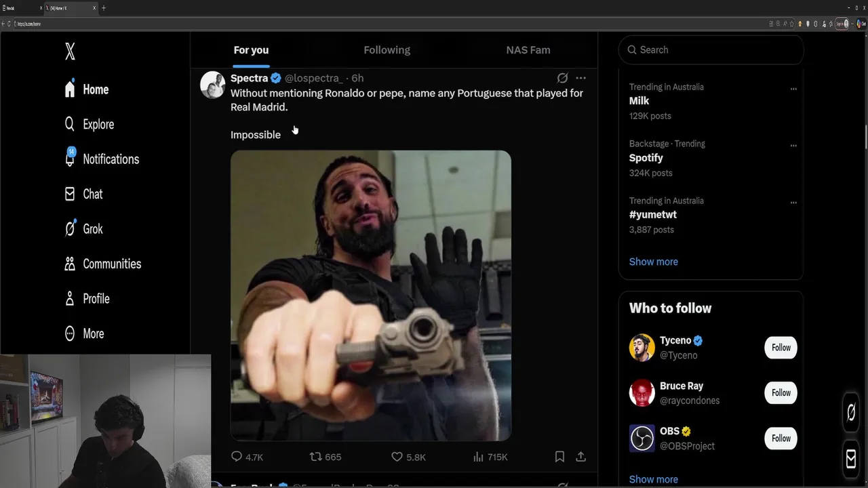868x488 pixels.
Task: Like the Spectra post
Action: click(x=397, y=457)
